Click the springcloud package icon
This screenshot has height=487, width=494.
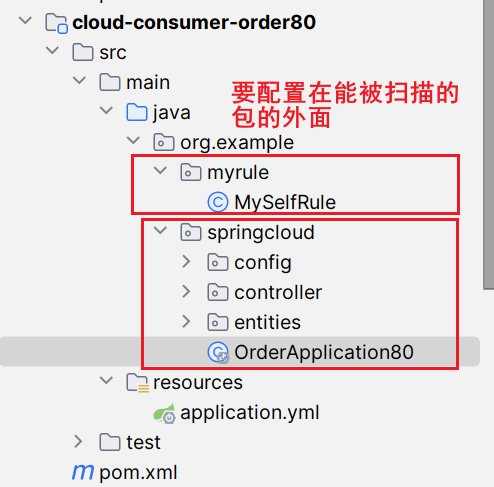point(191,232)
